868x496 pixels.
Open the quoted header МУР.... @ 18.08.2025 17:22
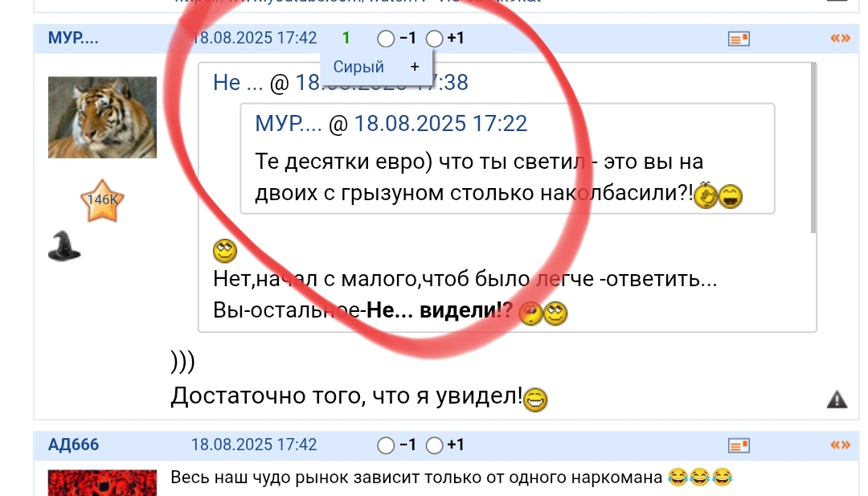pyautogui.click(x=391, y=124)
